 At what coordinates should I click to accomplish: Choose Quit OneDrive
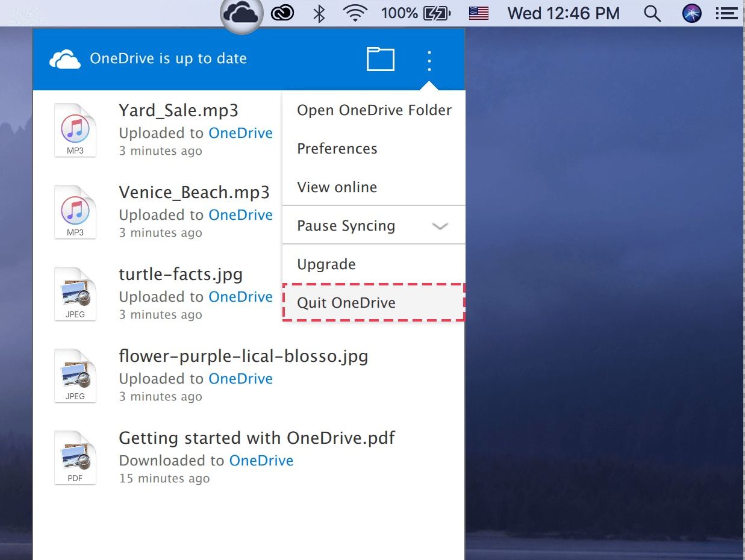pos(346,303)
